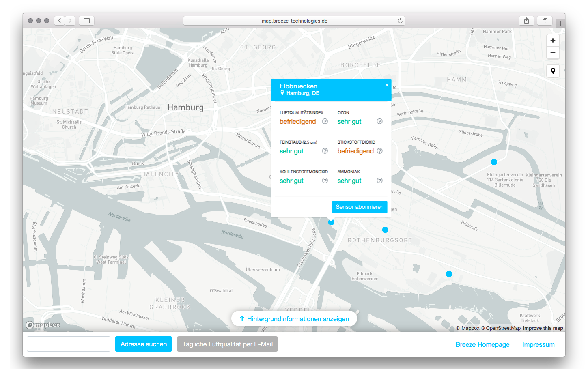This screenshot has height=389, width=588.
Task: Toggle Safari sidebar button
Action: pyautogui.click(x=86, y=21)
